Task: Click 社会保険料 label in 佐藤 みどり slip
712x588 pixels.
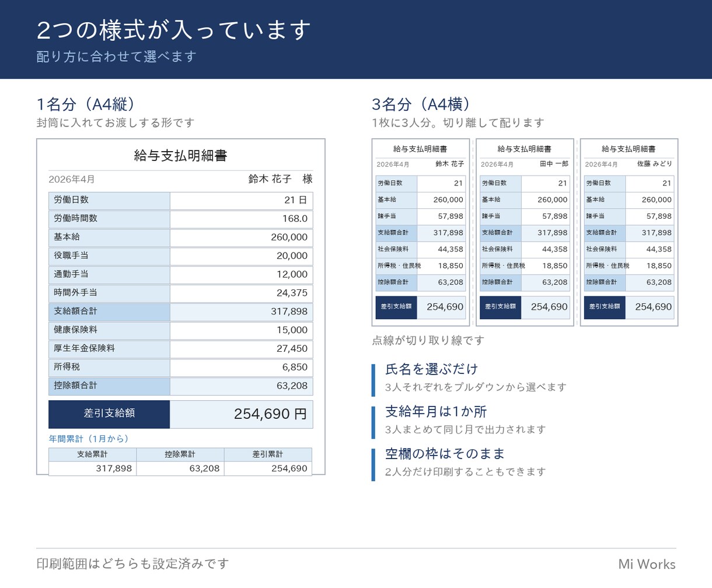Action: 605,249
